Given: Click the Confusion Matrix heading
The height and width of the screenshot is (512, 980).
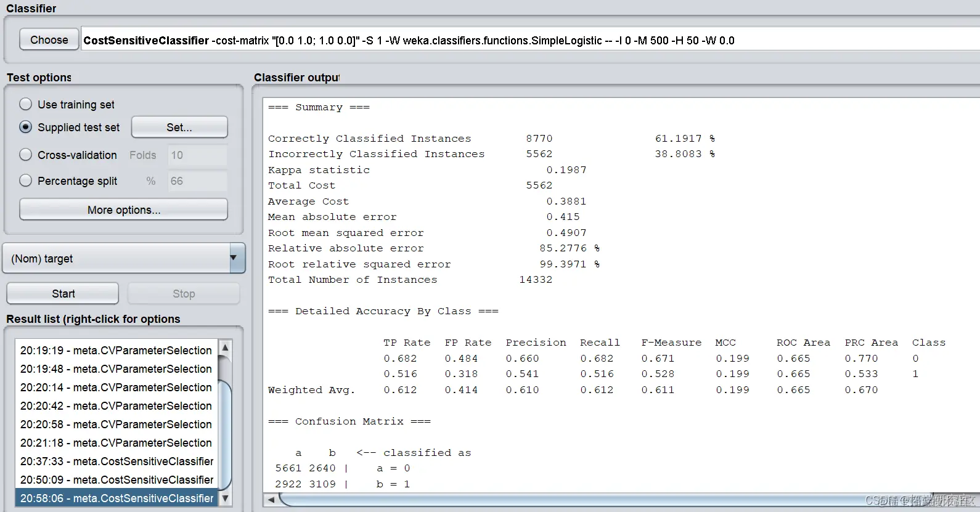Looking at the screenshot, I should tap(349, 421).
